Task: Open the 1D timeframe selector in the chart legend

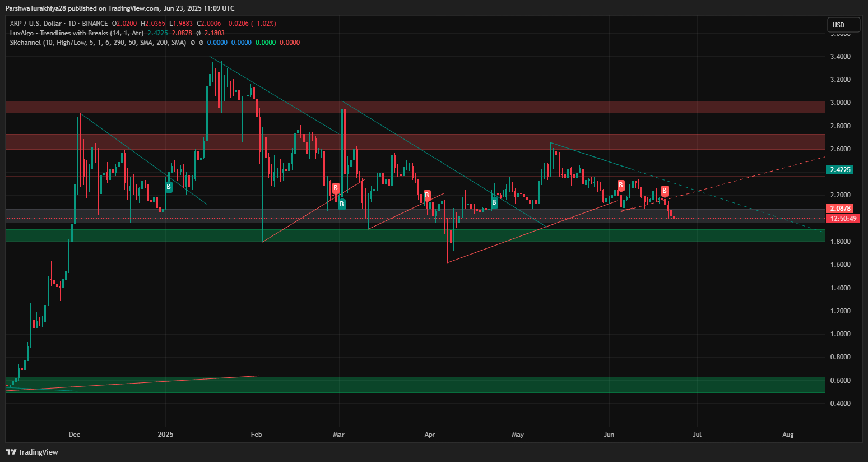Action: pyautogui.click(x=72, y=24)
